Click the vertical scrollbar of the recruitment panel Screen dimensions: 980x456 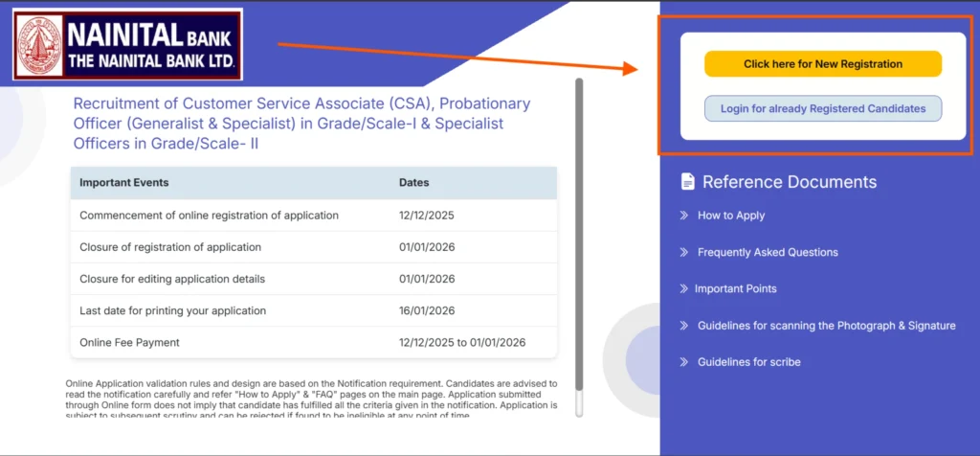pyautogui.click(x=578, y=239)
